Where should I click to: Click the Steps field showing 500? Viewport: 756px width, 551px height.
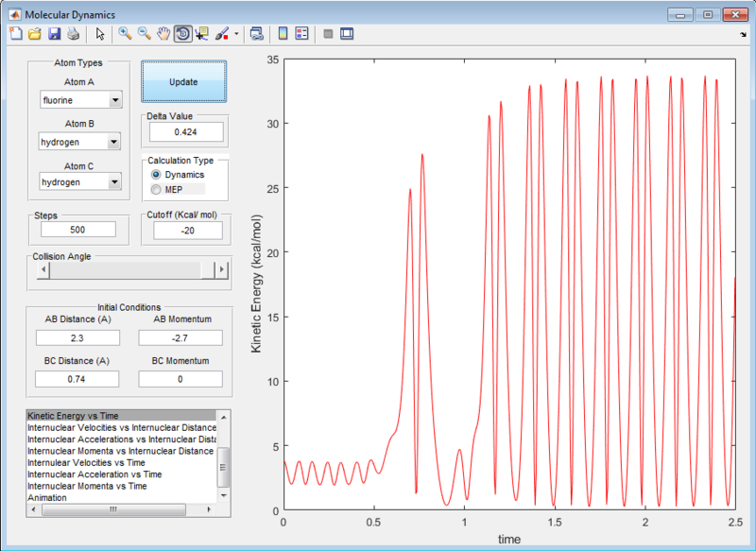(x=78, y=230)
